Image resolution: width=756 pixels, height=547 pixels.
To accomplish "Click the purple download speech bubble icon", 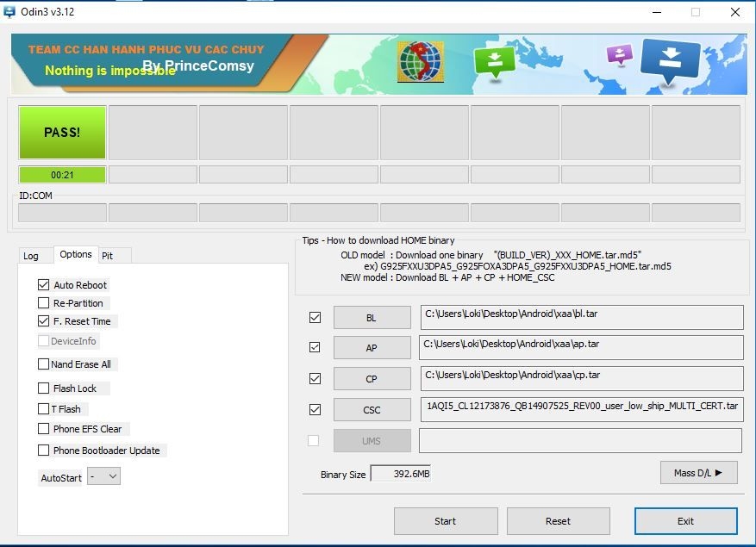I will (x=619, y=55).
